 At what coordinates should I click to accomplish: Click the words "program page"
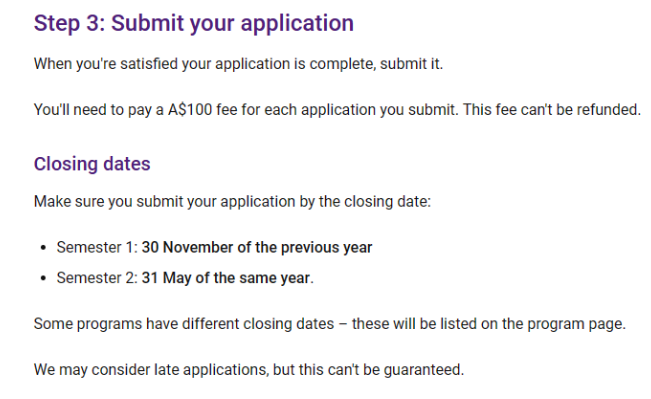(x=575, y=324)
